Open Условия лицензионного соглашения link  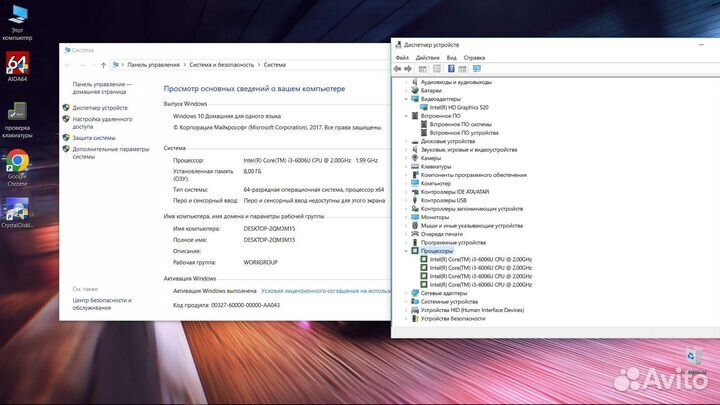coord(326,291)
